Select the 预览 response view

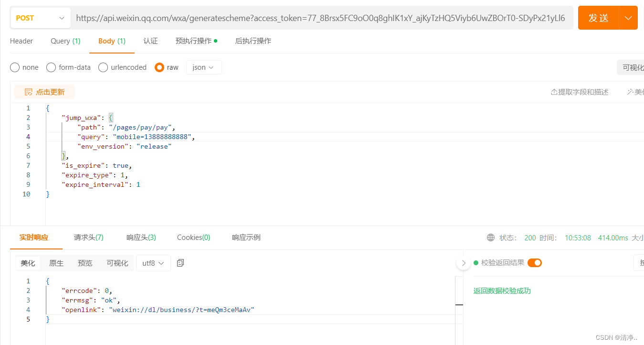85,263
